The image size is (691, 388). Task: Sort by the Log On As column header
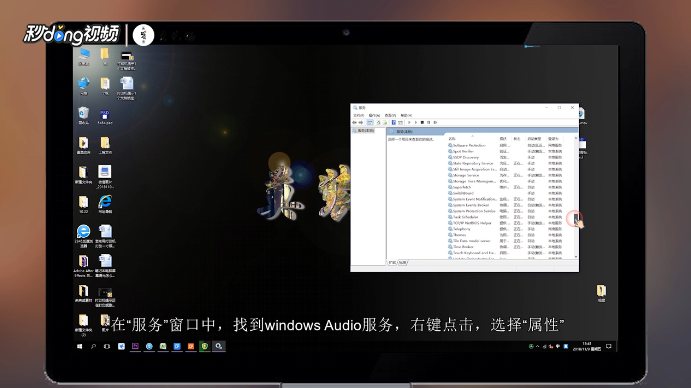pyautogui.click(x=556, y=138)
